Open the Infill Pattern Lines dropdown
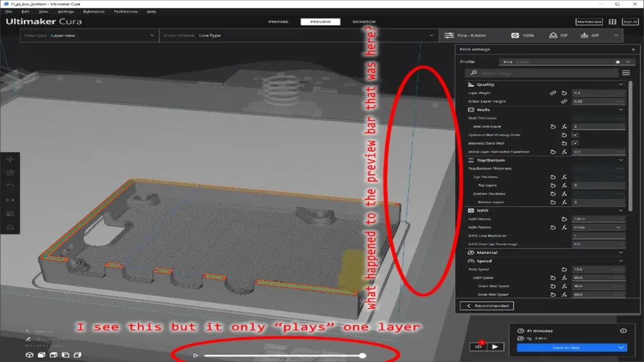Screen dimensions: 644x362 [x=599, y=228]
